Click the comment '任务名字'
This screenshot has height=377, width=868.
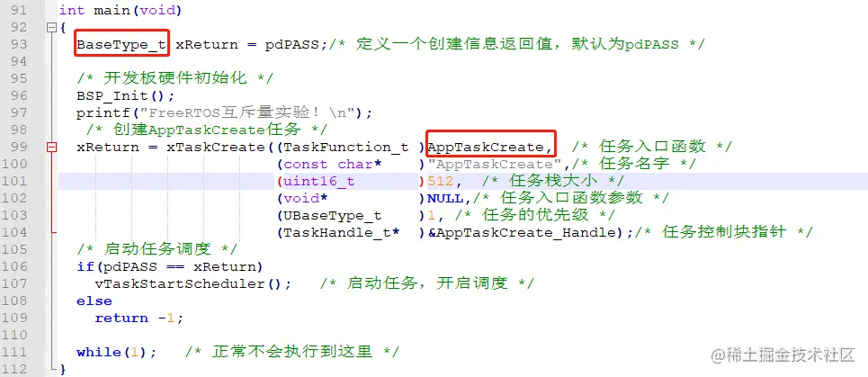634,164
